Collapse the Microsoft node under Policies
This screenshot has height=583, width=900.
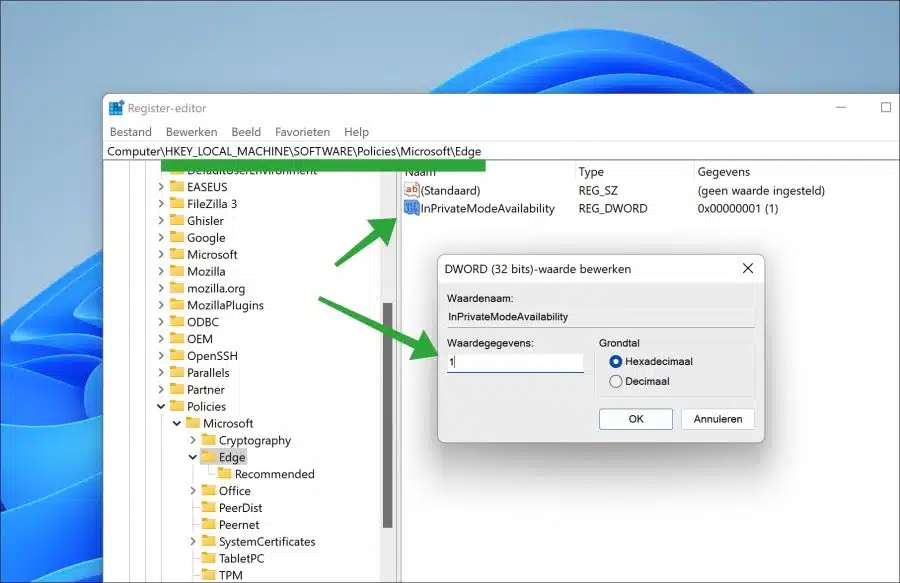177,423
